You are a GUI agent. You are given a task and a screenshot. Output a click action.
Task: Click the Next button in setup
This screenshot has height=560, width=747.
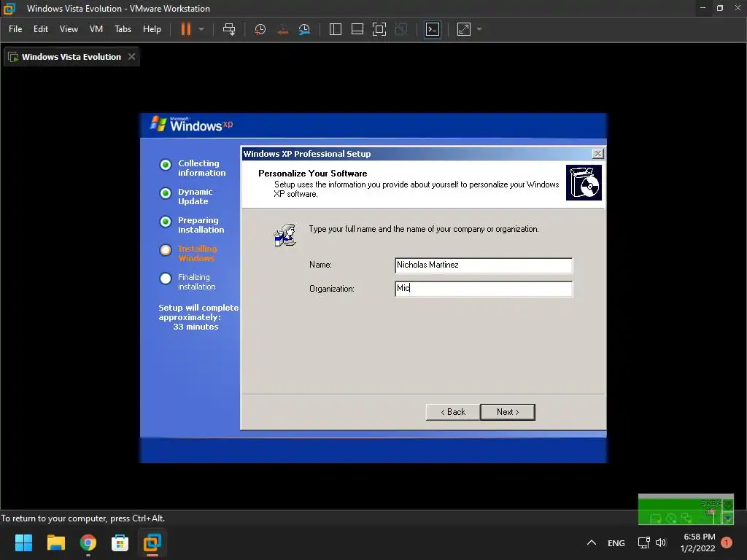pyautogui.click(x=508, y=412)
